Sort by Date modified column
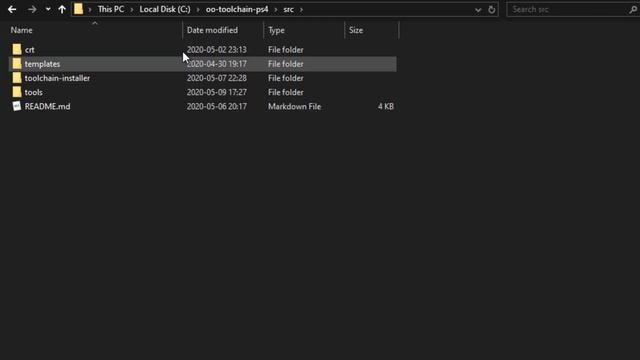This screenshot has width=640, height=360. [x=212, y=30]
